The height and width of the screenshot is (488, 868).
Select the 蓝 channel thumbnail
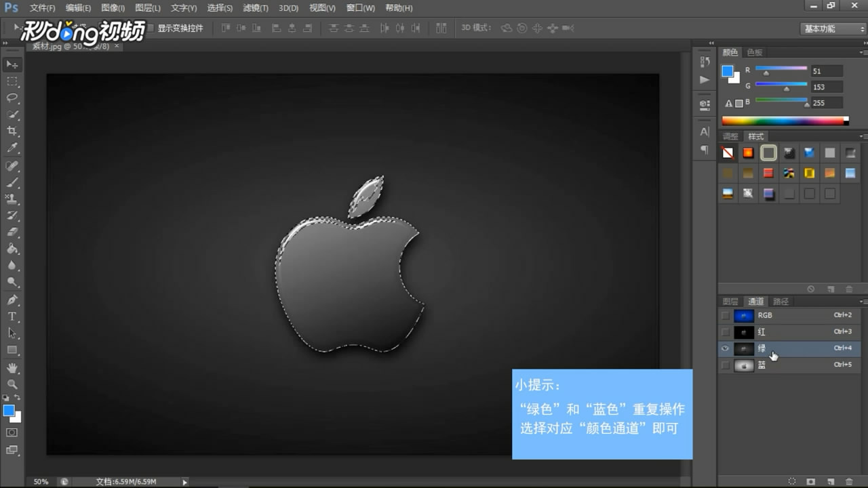744,365
